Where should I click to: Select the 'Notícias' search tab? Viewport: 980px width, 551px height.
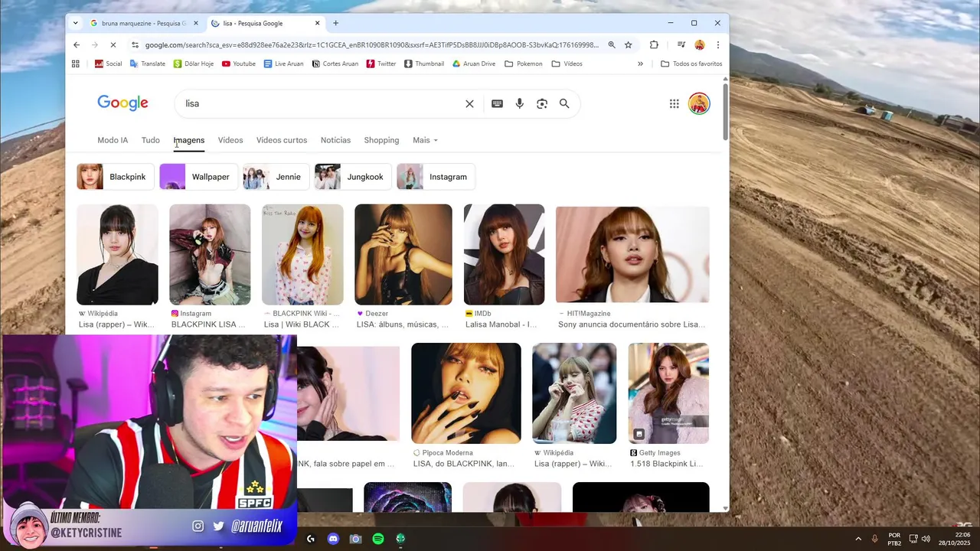pos(335,140)
